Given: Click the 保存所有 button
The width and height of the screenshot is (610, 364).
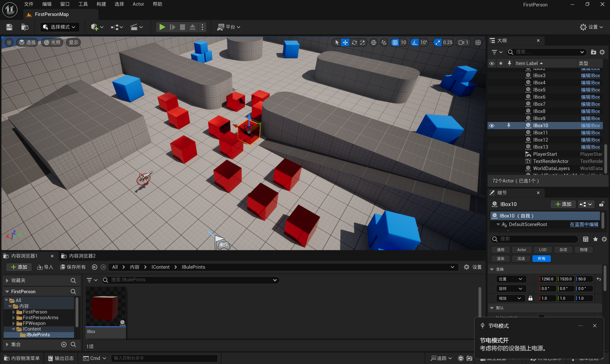Looking at the screenshot, I should 73,267.
